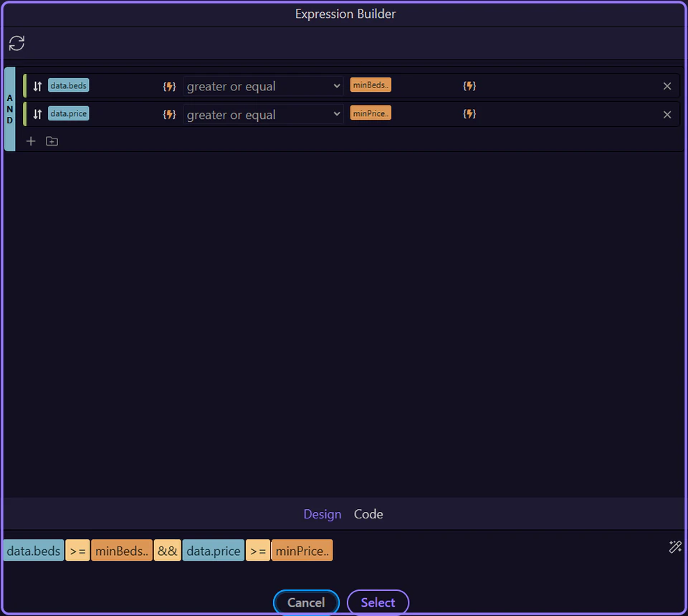Open the greater or equal dropdown for data.price
The height and width of the screenshot is (616, 688).
(263, 113)
